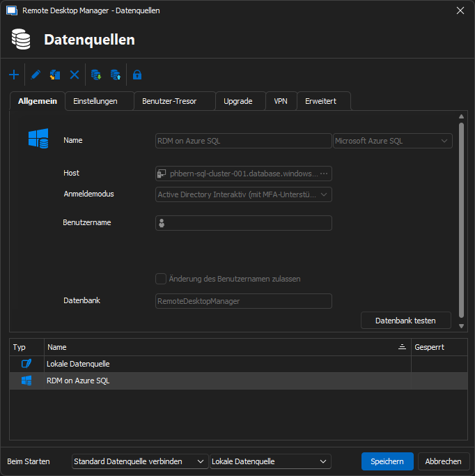Click the edit data source pencil icon
Screen dimensions: 475x476
click(36, 75)
